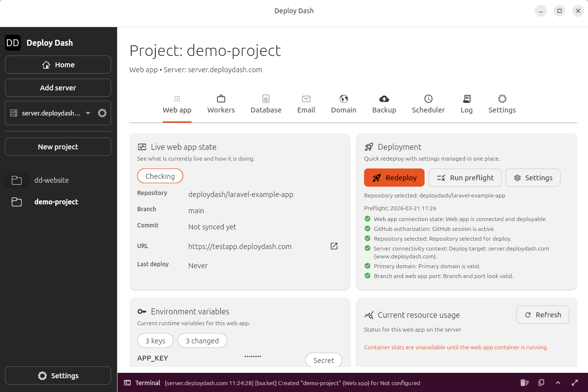Click the Checking status chip
The height and width of the screenshot is (392, 588).
pyautogui.click(x=160, y=175)
